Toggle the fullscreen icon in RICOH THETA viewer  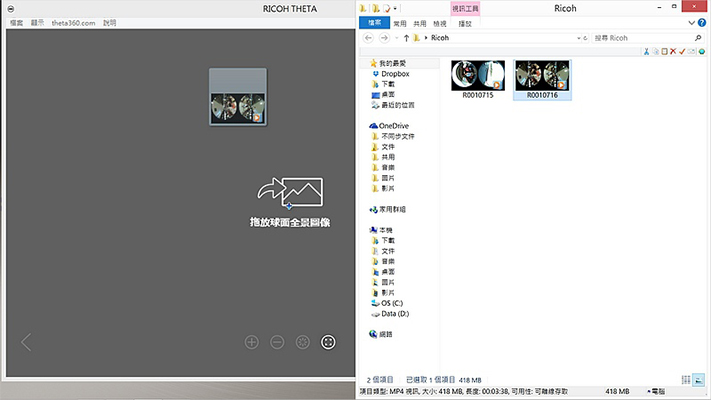click(x=328, y=342)
